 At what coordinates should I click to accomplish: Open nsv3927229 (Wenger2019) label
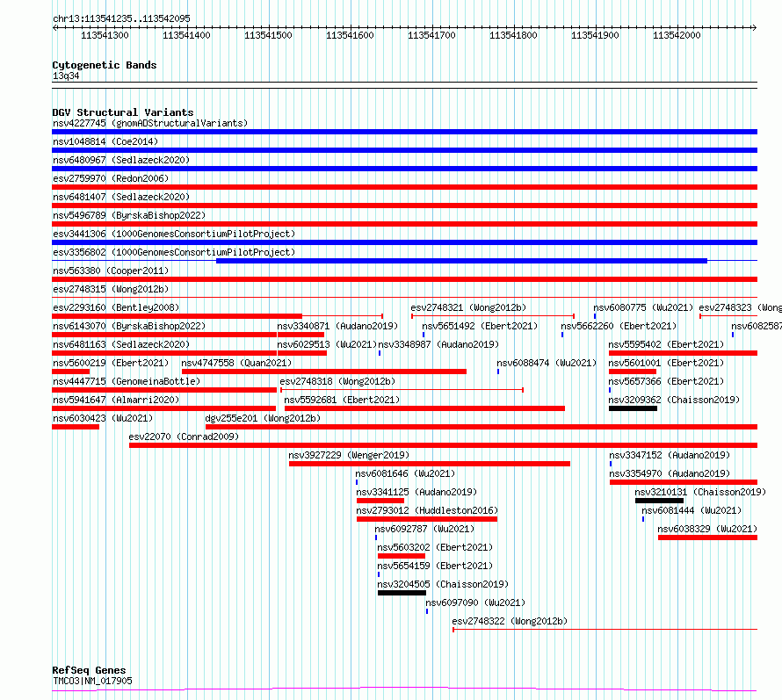click(349, 455)
